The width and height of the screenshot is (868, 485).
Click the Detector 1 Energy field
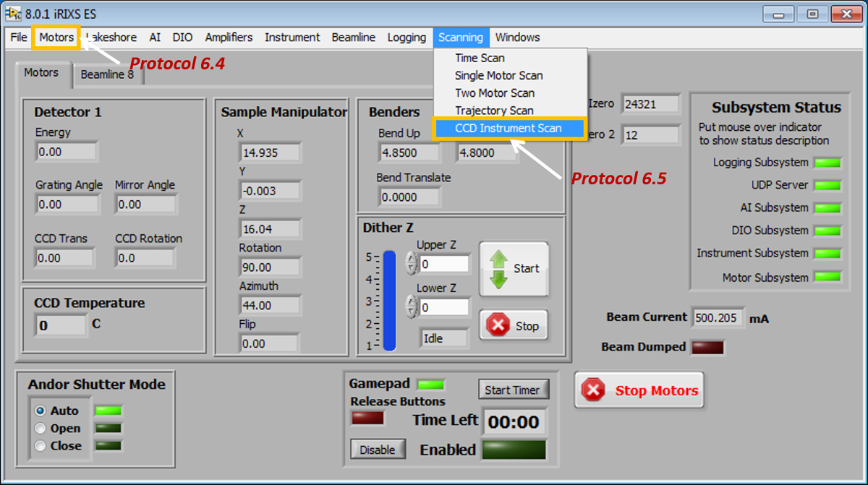tap(66, 152)
